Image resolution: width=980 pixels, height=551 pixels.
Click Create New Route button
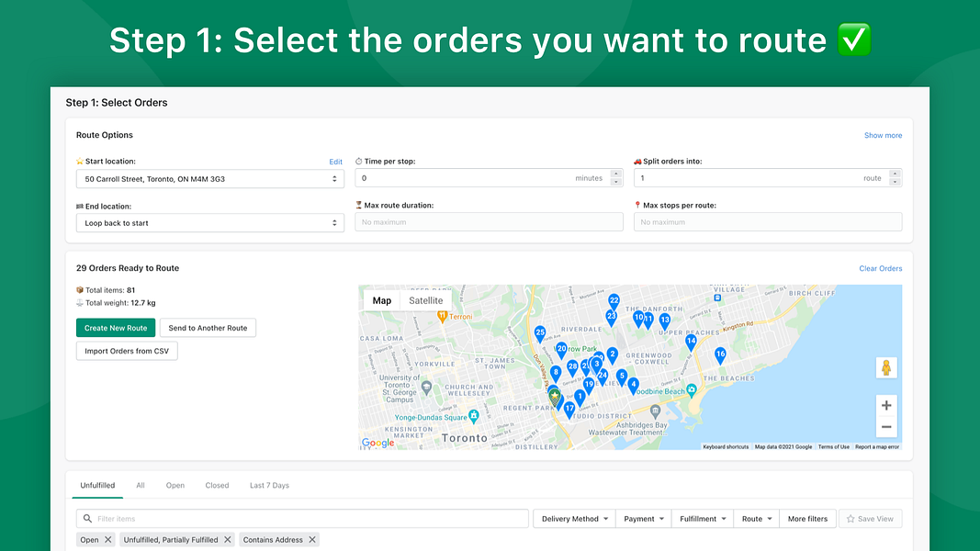pos(116,328)
